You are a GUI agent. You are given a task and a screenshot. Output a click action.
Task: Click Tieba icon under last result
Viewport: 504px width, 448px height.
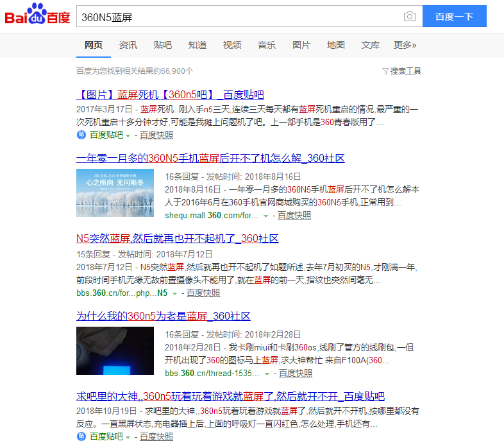point(81,436)
